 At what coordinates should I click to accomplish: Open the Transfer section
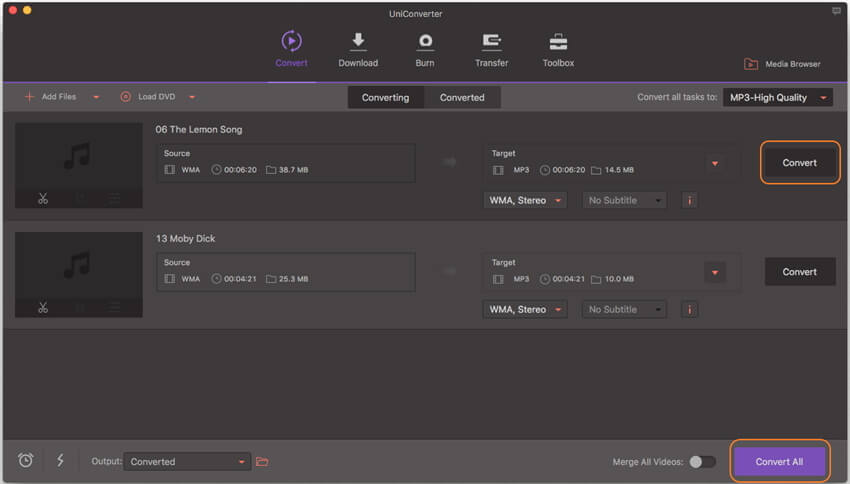click(x=492, y=50)
